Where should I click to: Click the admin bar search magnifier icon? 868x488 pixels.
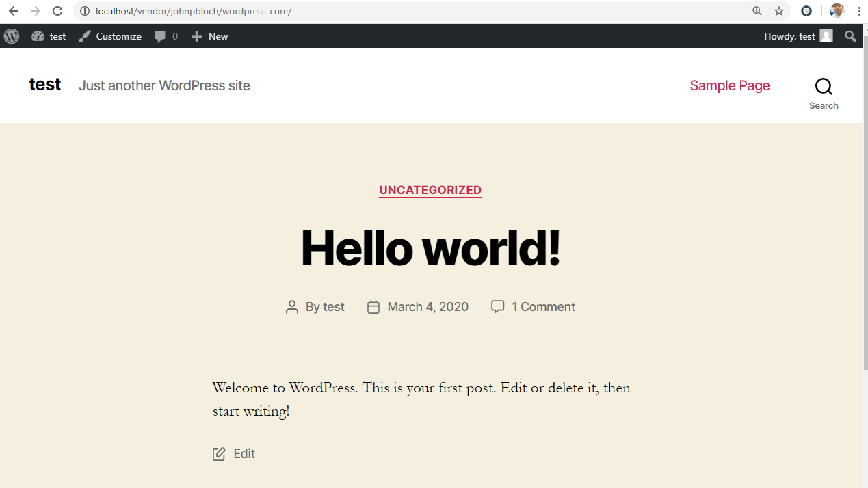pyautogui.click(x=850, y=36)
